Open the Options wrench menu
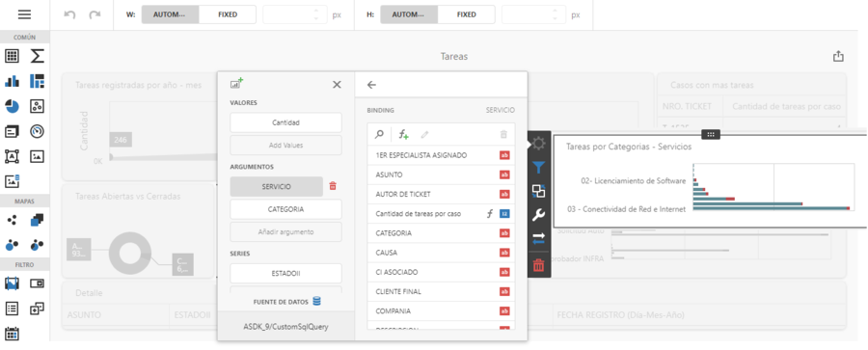 (538, 215)
